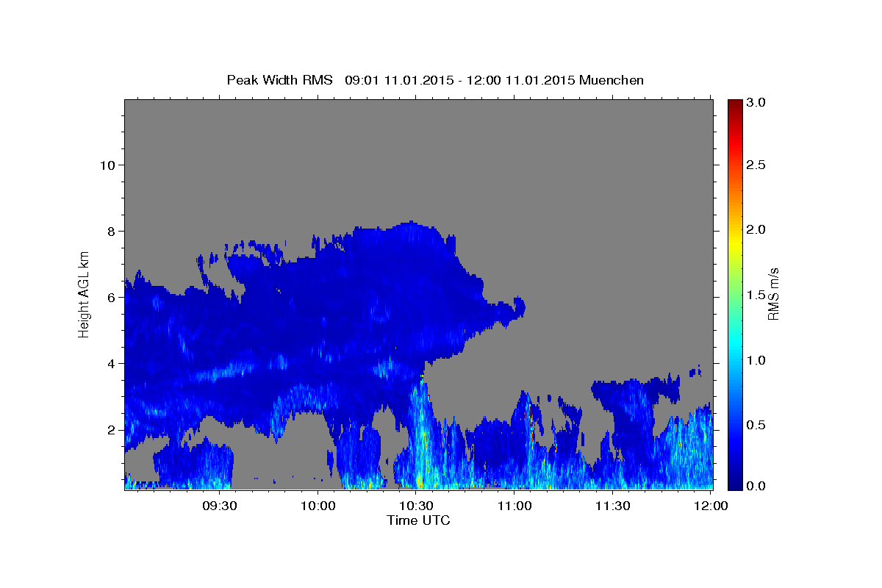Click the colorbar value 0.5

click(757, 425)
